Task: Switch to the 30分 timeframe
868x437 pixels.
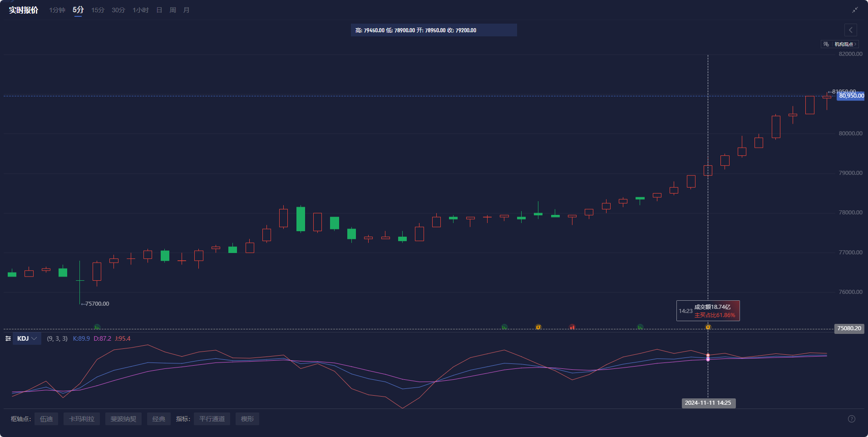Action: (x=118, y=10)
